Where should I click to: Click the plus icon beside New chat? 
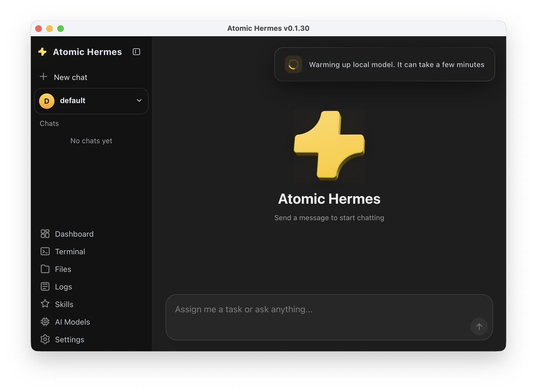point(43,77)
